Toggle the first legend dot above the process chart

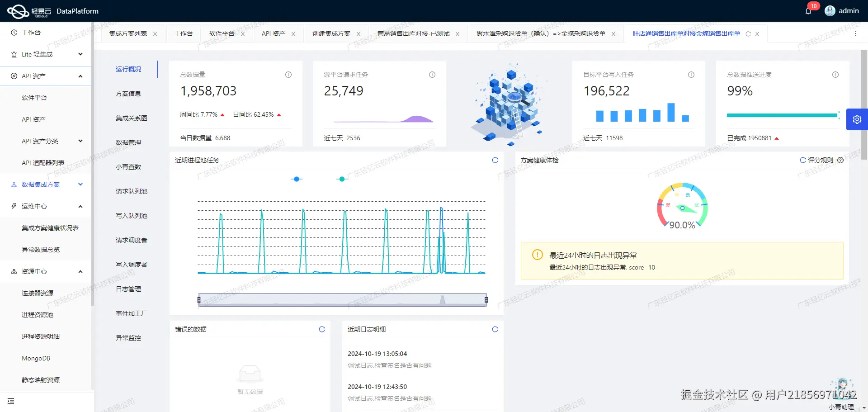click(x=296, y=179)
